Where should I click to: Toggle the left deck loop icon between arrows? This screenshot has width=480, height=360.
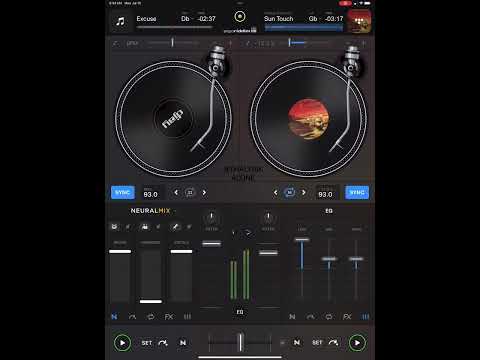(190, 192)
